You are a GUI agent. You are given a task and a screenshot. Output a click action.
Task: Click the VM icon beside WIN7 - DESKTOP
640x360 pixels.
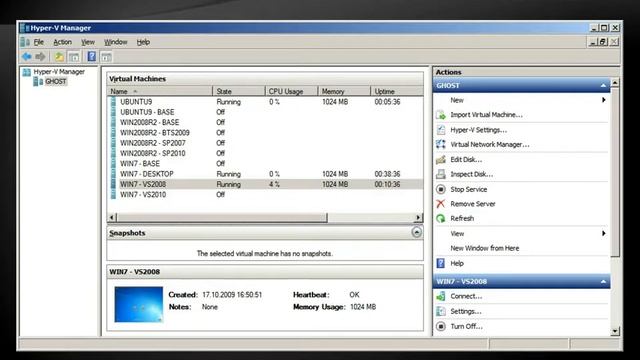113,174
